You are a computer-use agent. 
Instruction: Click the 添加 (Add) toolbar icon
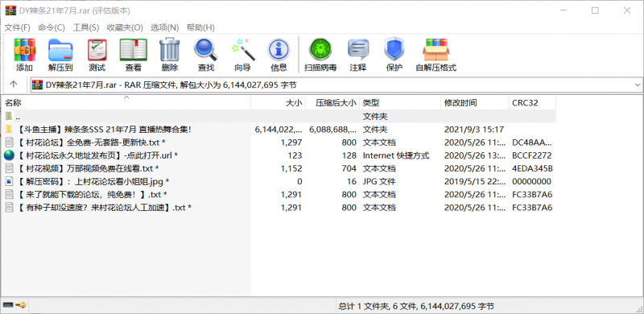click(x=25, y=50)
